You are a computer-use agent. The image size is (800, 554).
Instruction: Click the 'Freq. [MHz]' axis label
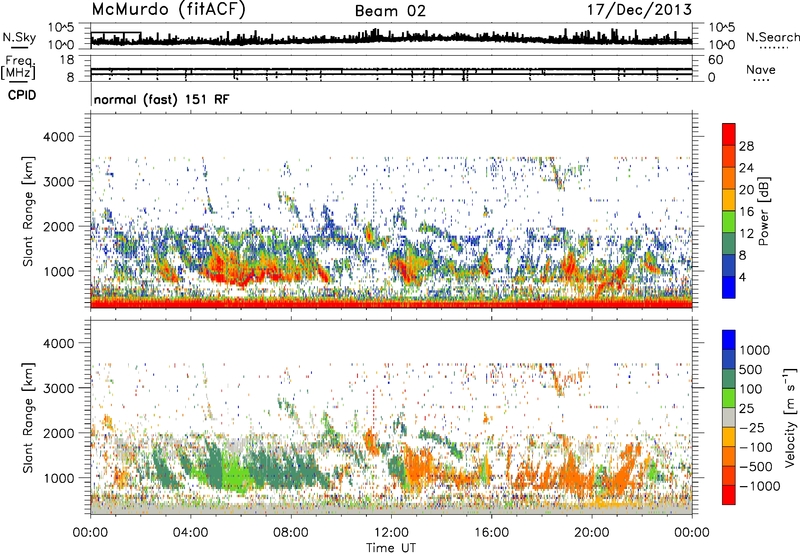pyautogui.click(x=18, y=67)
